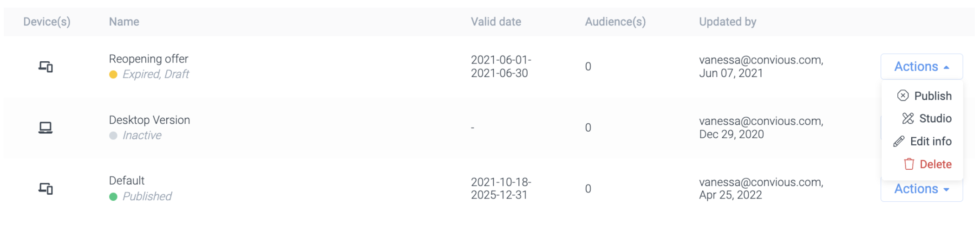
Task: Click the multi-device icon for Reopening offer
Action: 46,67
